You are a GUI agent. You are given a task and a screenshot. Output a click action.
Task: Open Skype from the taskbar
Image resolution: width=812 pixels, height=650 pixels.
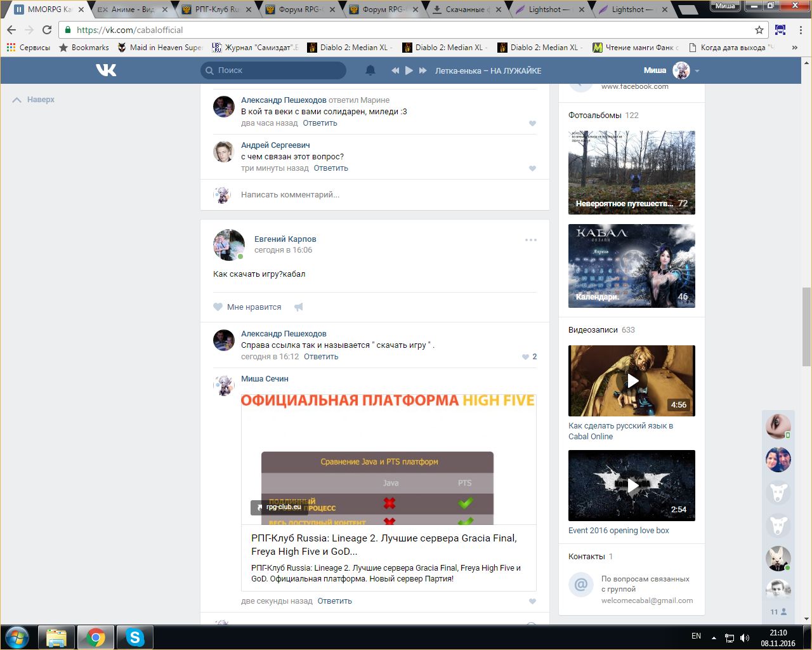pos(135,637)
